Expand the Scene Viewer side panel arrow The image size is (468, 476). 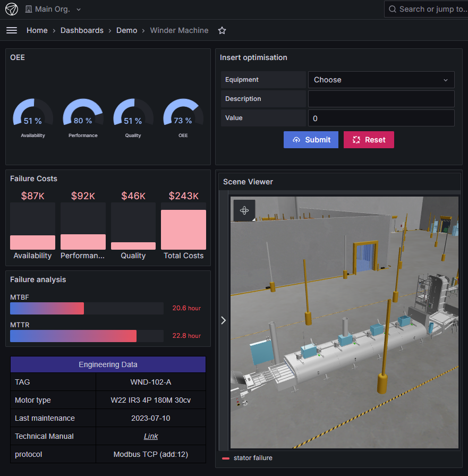click(223, 320)
